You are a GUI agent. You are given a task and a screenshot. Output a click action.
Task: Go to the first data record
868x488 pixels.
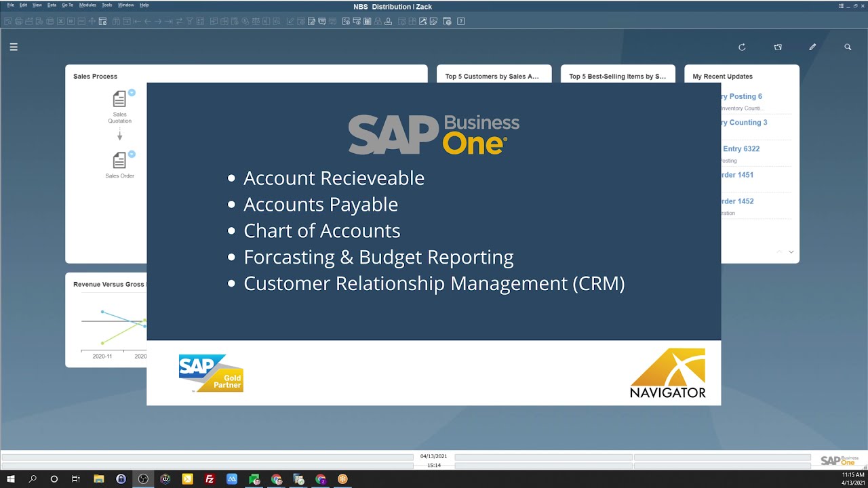coord(137,21)
